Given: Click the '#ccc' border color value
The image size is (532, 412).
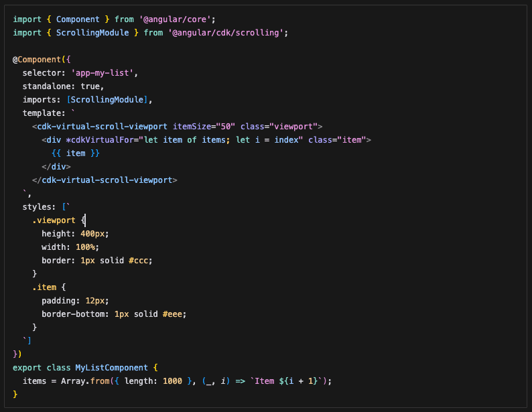Looking at the screenshot, I should point(139,261).
